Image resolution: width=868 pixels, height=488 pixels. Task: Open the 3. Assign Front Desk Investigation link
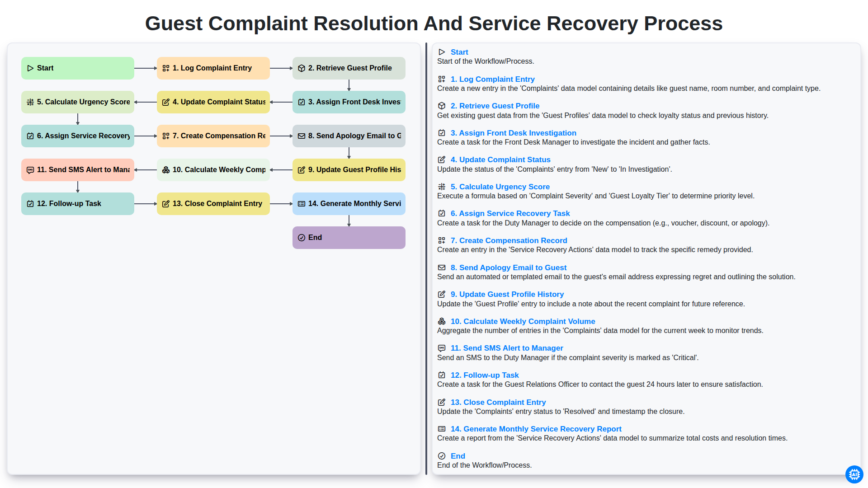[x=513, y=133]
